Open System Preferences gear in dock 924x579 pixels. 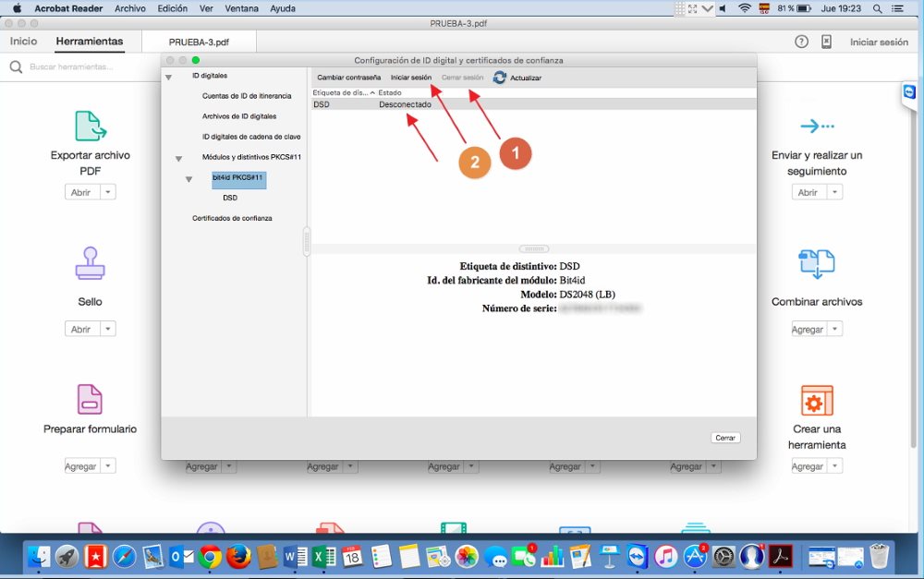pyautogui.click(x=723, y=556)
